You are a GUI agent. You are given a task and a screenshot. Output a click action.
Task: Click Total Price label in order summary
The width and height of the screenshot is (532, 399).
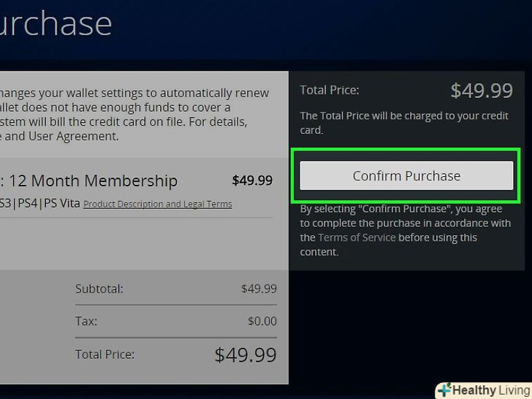pyautogui.click(x=104, y=354)
